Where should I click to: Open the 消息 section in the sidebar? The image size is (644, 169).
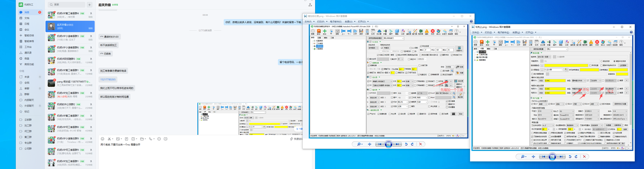(30, 12)
